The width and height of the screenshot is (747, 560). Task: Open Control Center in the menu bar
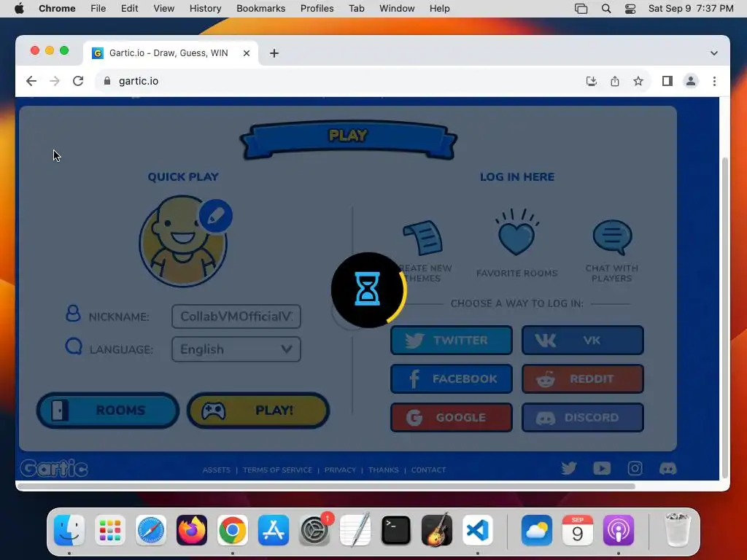tap(630, 9)
